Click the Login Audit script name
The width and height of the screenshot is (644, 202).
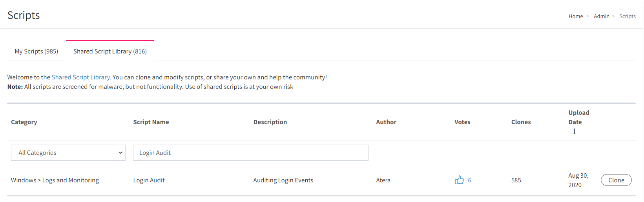(149, 180)
